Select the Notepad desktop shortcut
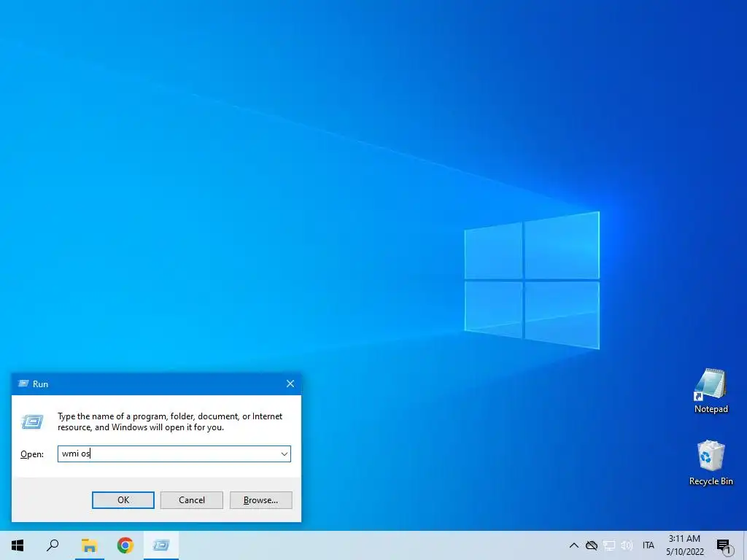The height and width of the screenshot is (560, 747). [x=711, y=391]
